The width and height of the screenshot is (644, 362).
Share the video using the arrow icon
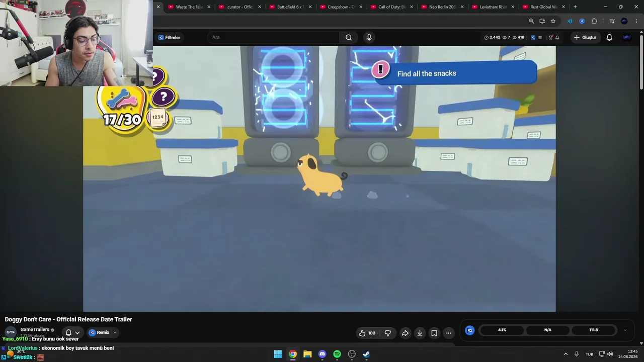[405, 333]
